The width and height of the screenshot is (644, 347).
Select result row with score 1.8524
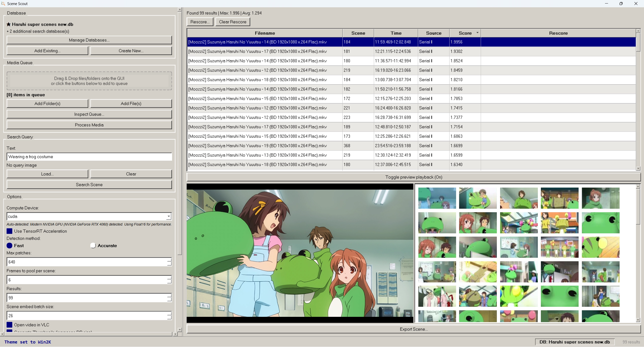click(x=412, y=61)
